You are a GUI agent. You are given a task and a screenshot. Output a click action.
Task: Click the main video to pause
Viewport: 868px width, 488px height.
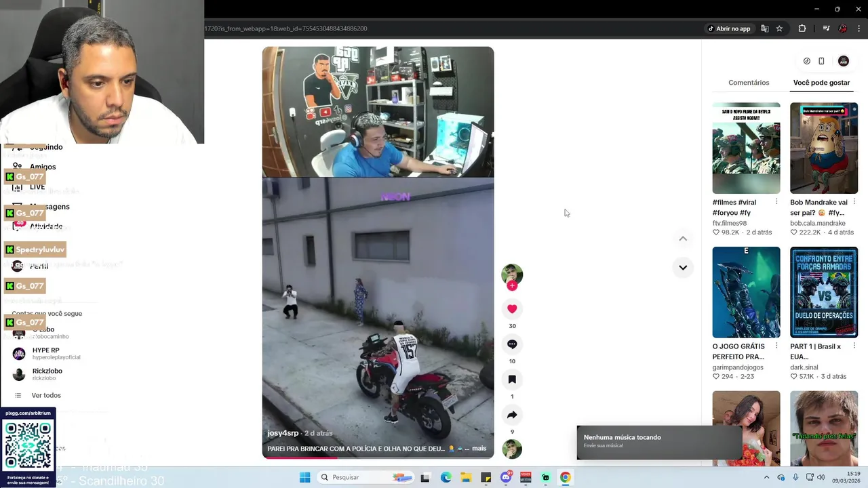tap(378, 252)
